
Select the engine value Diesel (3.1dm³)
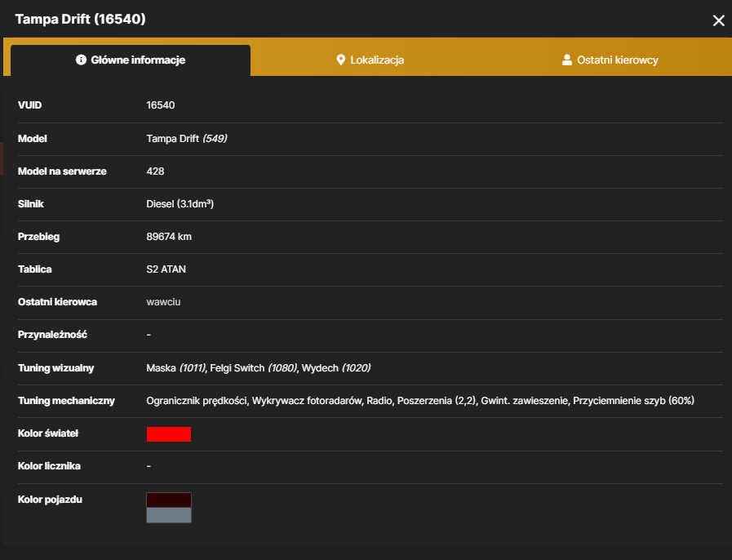[x=180, y=203]
